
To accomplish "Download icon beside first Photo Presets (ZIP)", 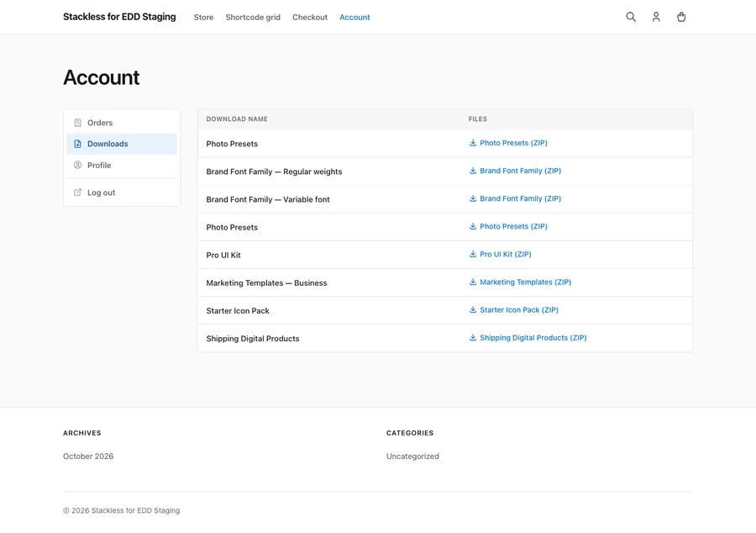I will point(473,143).
